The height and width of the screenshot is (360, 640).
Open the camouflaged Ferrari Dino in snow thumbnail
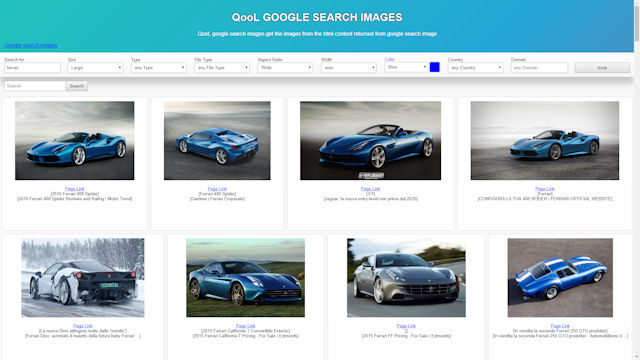82,278
